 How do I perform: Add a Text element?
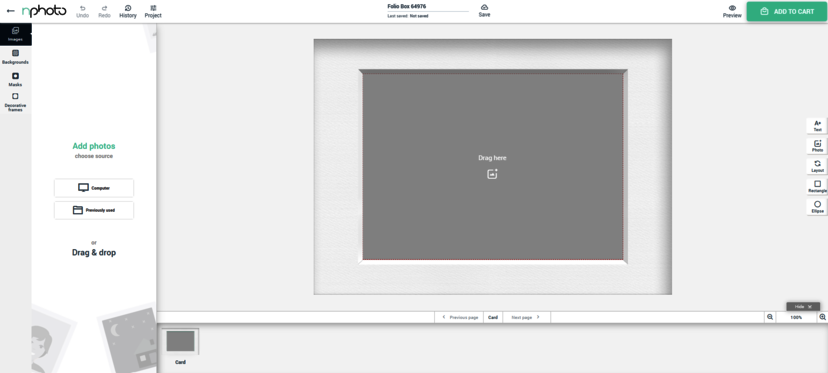pyautogui.click(x=817, y=126)
